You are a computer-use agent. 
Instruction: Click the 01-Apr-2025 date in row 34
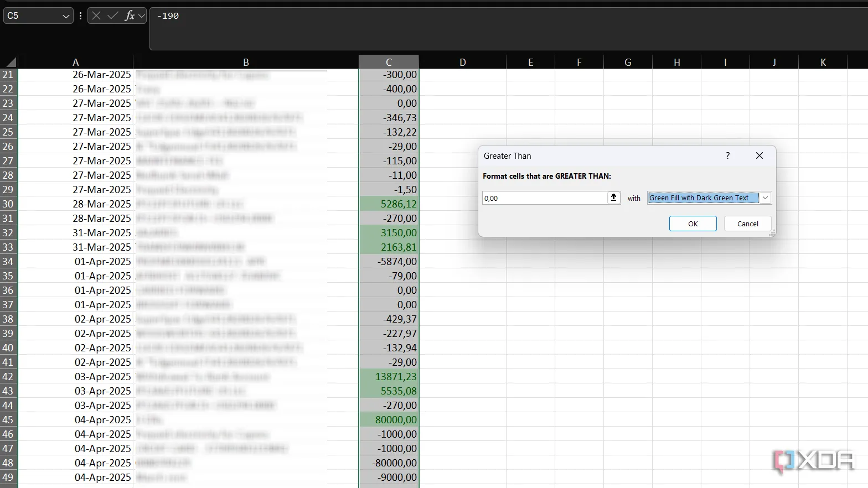coord(76,262)
